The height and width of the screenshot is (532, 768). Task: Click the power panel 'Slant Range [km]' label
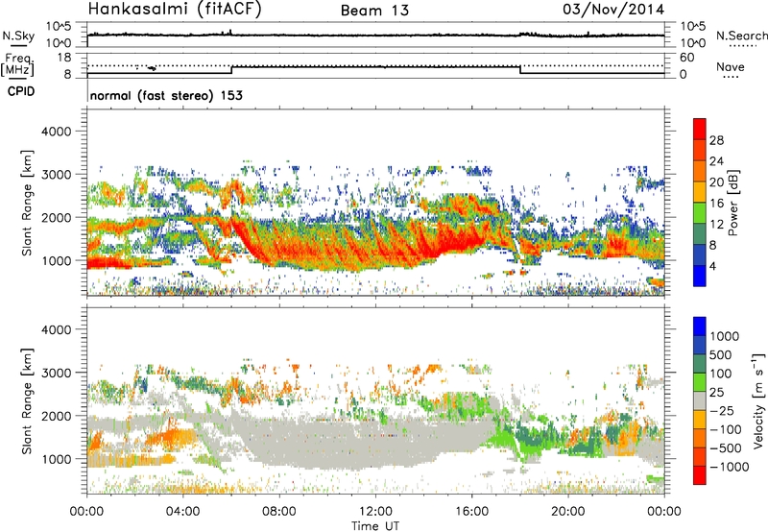click(27, 203)
